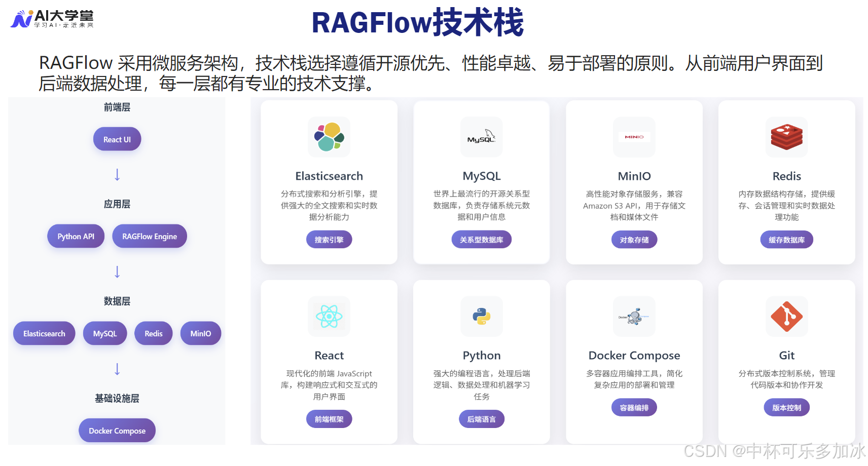868x466 pixels.
Task: Select the Git logo icon
Action: pyautogui.click(x=786, y=317)
